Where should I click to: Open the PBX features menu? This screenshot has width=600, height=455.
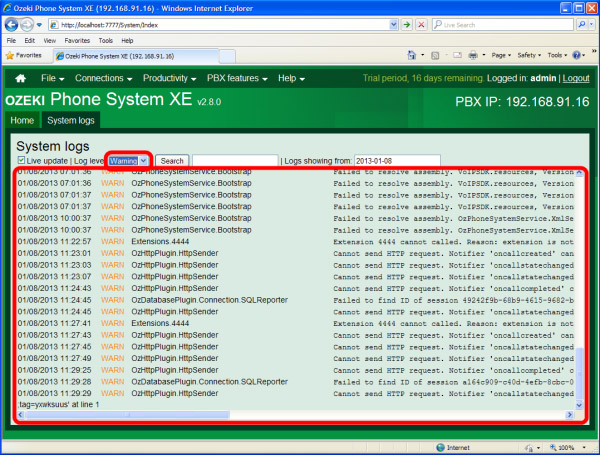(237, 78)
